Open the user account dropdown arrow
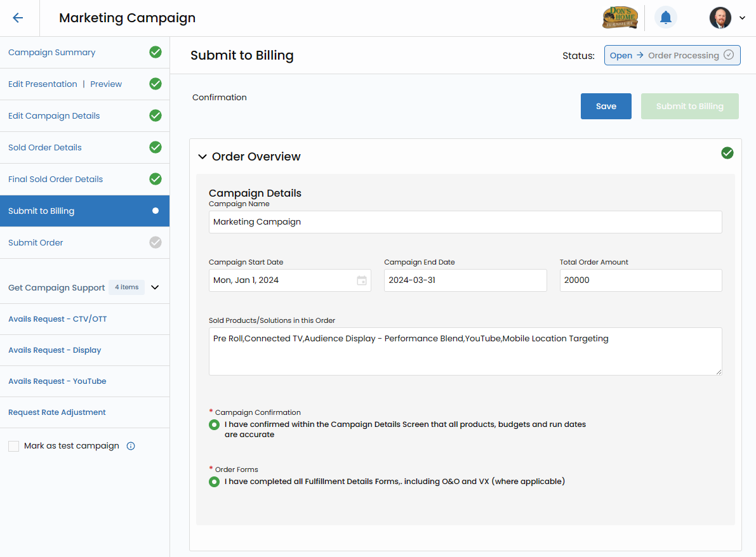Image resolution: width=756 pixels, height=557 pixels. pos(742,18)
